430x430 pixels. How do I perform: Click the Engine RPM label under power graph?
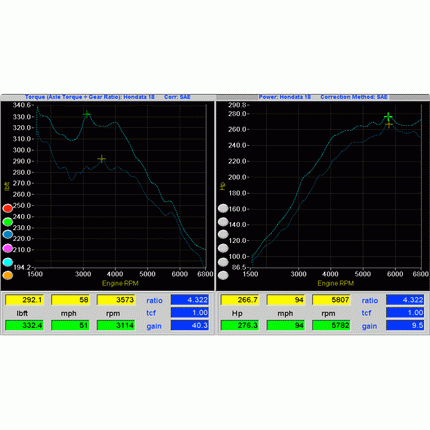click(336, 283)
